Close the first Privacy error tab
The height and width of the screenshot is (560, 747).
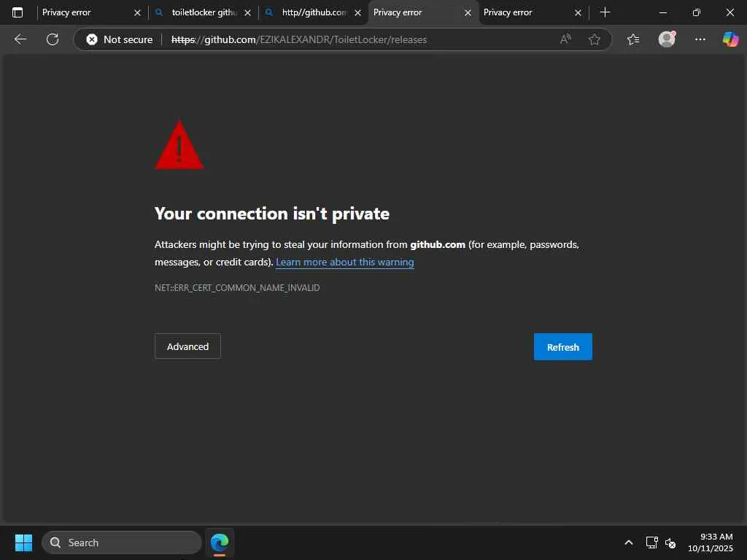pos(137,13)
